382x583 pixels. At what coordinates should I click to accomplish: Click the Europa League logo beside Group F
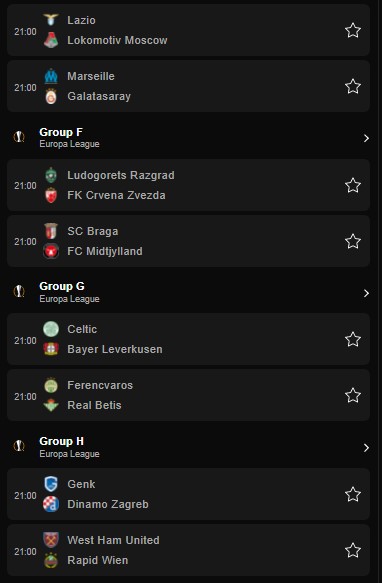tap(19, 137)
